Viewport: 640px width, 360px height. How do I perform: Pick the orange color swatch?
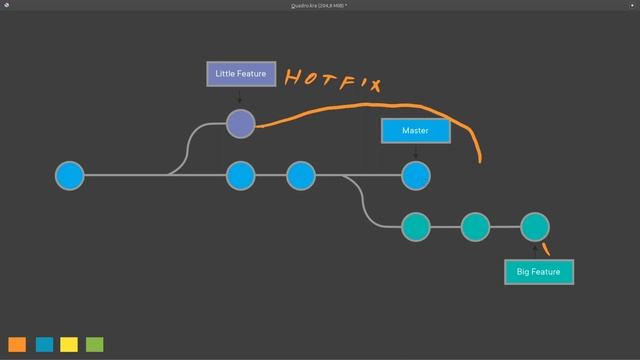(17, 344)
